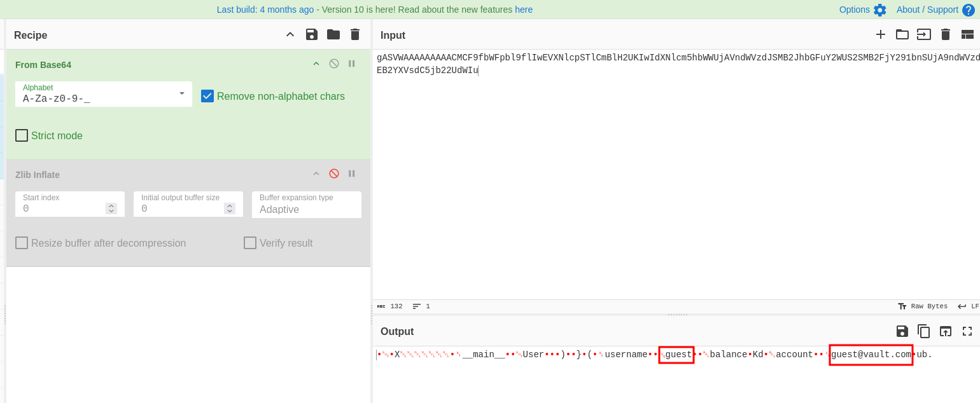
Task: Open Buffer expansion type dropdown
Action: (x=306, y=205)
